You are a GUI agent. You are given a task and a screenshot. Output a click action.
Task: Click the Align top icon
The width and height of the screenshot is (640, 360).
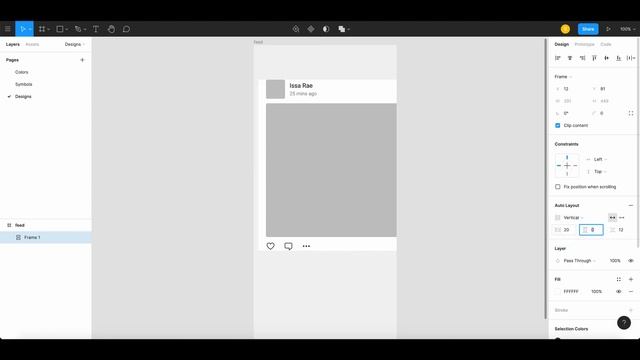pyautogui.click(x=594, y=58)
